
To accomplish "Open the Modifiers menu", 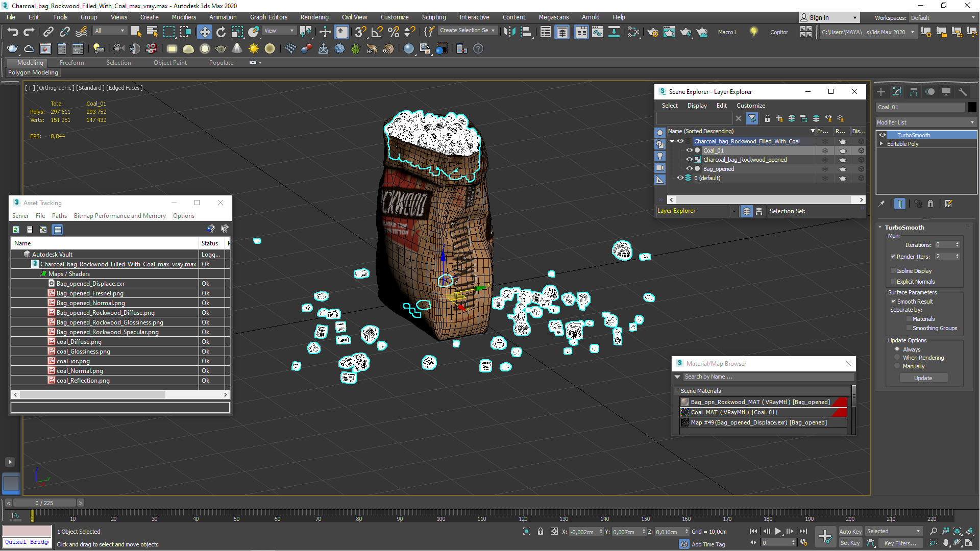I will click(184, 17).
